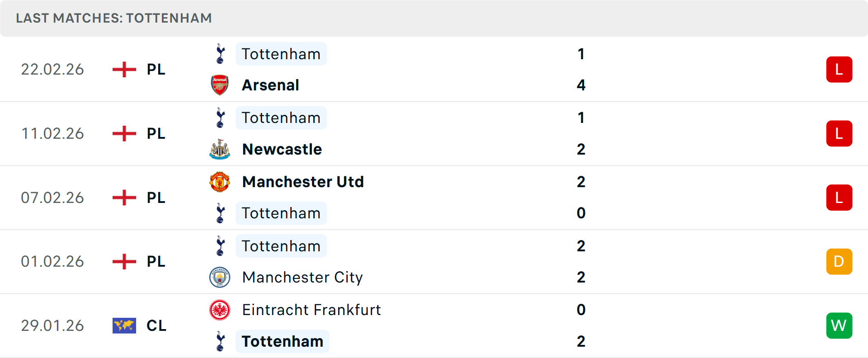The image size is (868, 358).
Task: Click the red L result indicator for Newcastle match
Action: point(839,133)
